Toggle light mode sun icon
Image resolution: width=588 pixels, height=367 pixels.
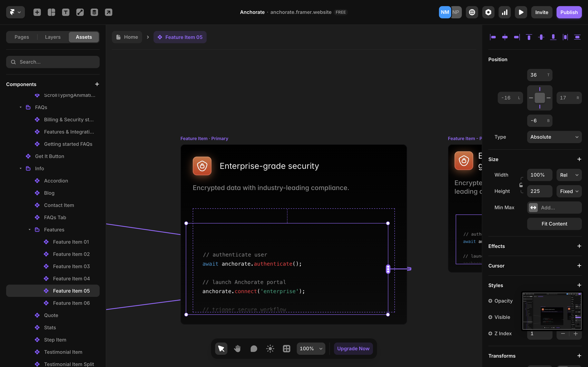pyautogui.click(x=270, y=349)
